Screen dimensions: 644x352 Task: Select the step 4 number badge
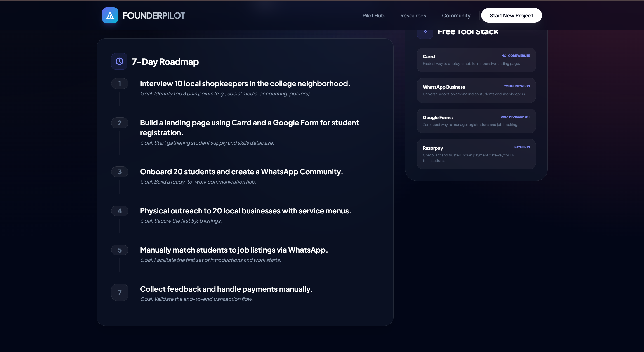(120, 211)
